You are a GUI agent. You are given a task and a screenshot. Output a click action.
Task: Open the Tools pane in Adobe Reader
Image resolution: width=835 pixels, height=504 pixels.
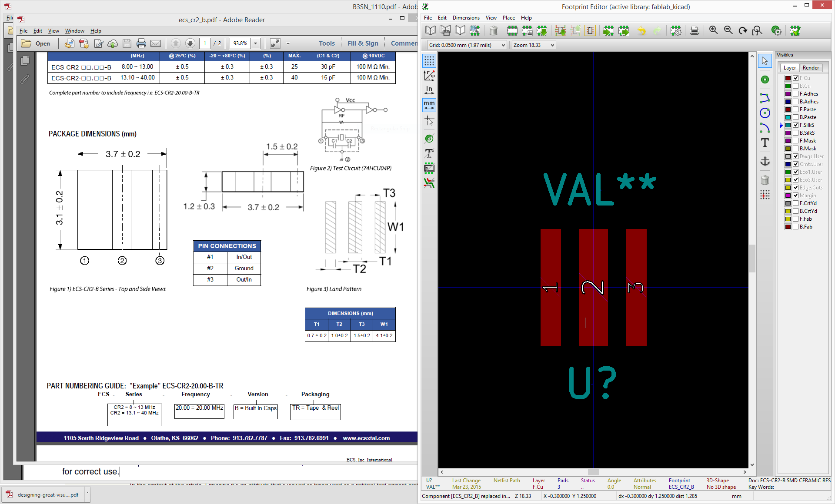(327, 43)
